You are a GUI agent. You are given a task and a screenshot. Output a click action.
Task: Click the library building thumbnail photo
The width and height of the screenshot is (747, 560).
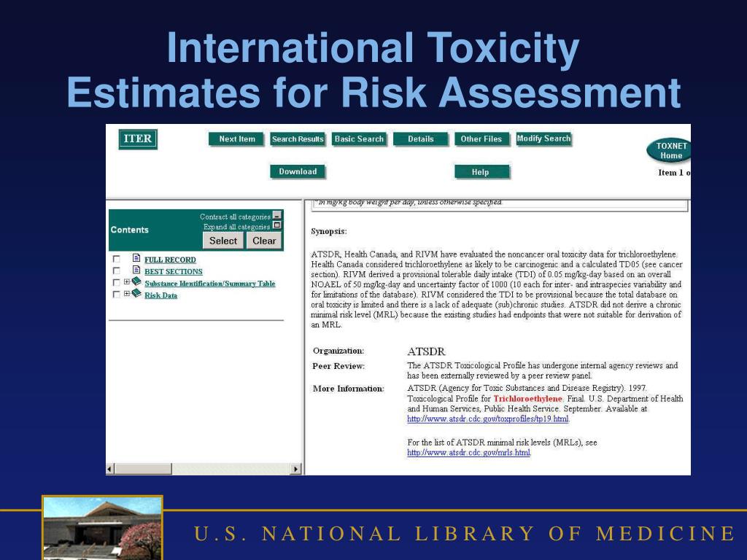point(102,528)
